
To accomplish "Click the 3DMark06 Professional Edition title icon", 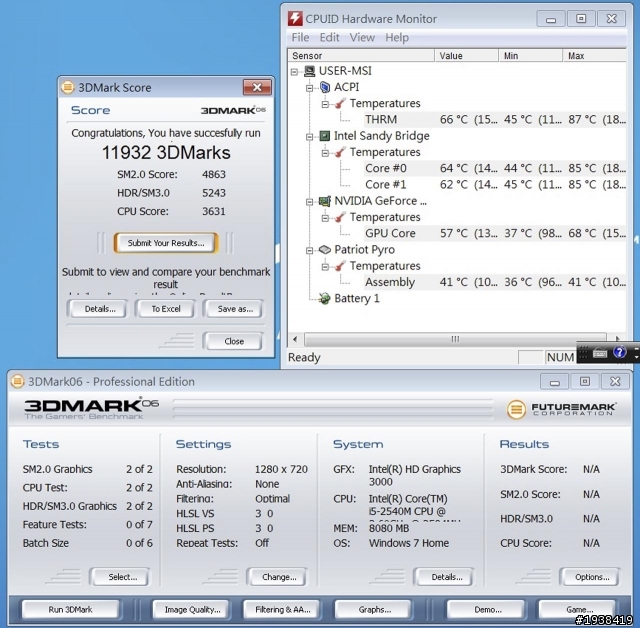I will click(17, 382).
